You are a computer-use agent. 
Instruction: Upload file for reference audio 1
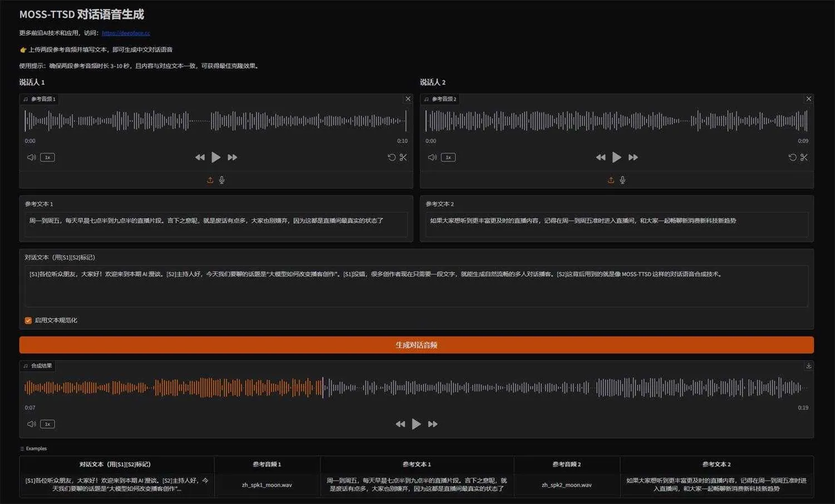[210, 180]
